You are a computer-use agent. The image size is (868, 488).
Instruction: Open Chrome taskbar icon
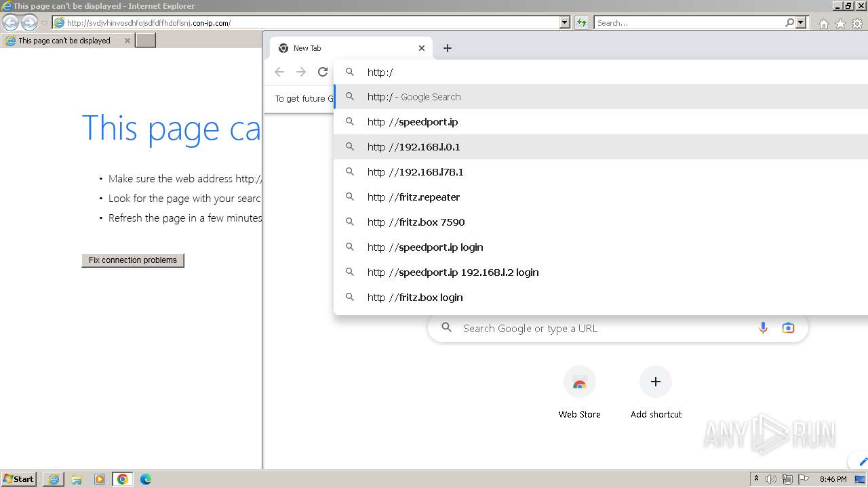(123, 479)
